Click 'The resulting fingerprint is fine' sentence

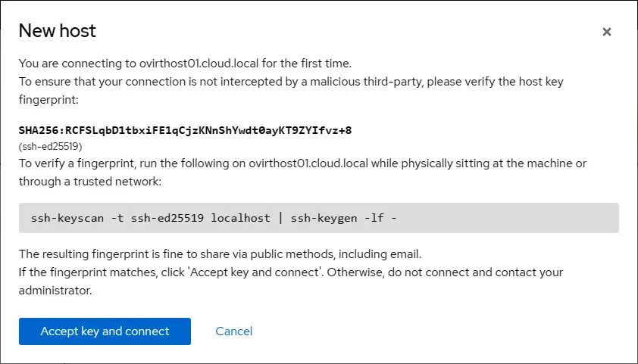[x=220, y=254]
